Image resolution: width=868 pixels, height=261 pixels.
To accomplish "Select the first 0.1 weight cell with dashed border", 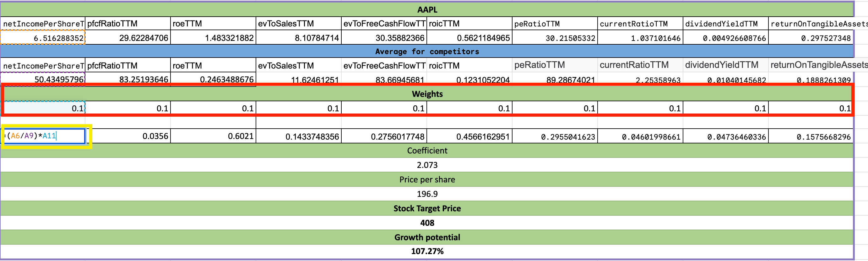I will pyautogui.click(x=43, y=108).
